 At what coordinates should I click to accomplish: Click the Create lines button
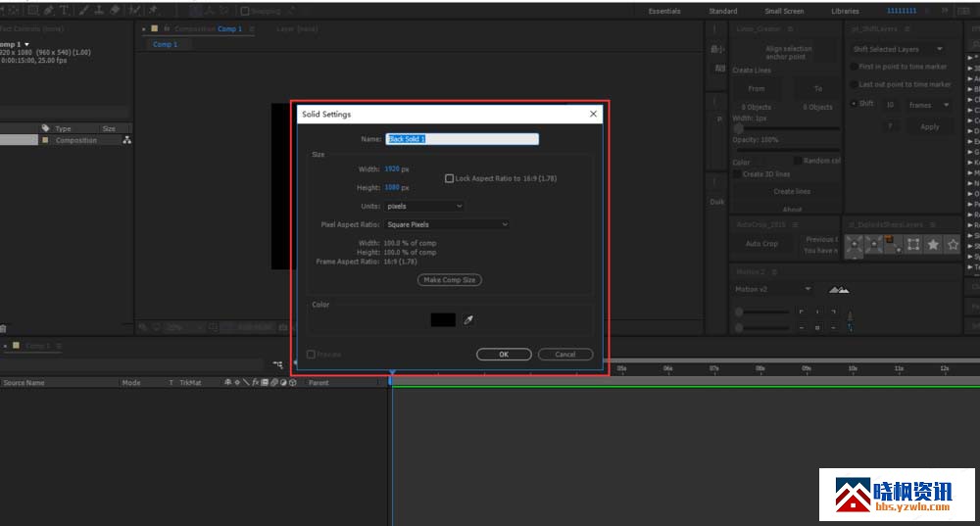(791, 192)
